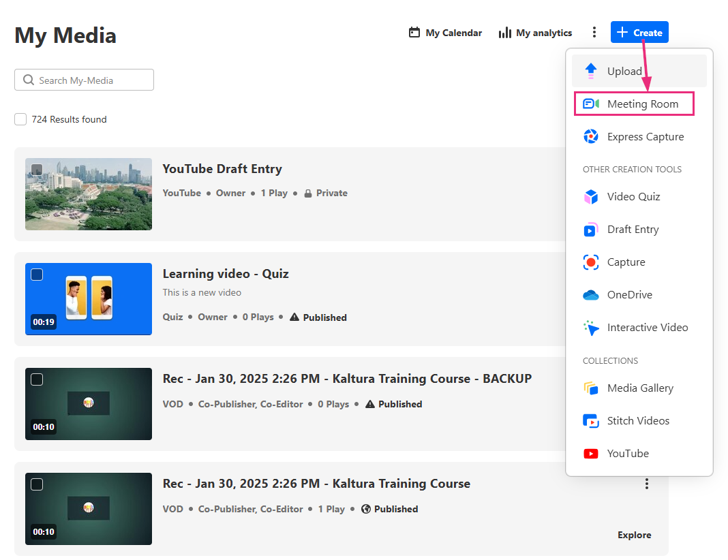Open Rec Kaltura Training Course title without BACKUP
Viewport: 728px width, 560px height.
click(x=316, y=484)
